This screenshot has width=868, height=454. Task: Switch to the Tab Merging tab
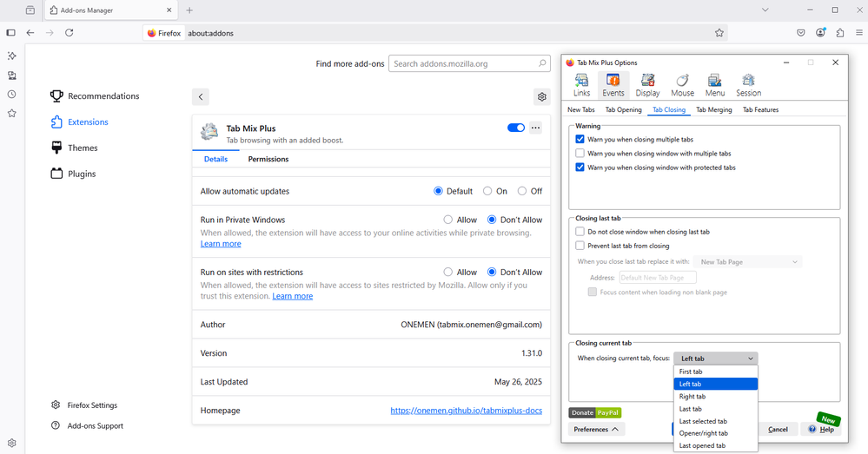point(713,110)
